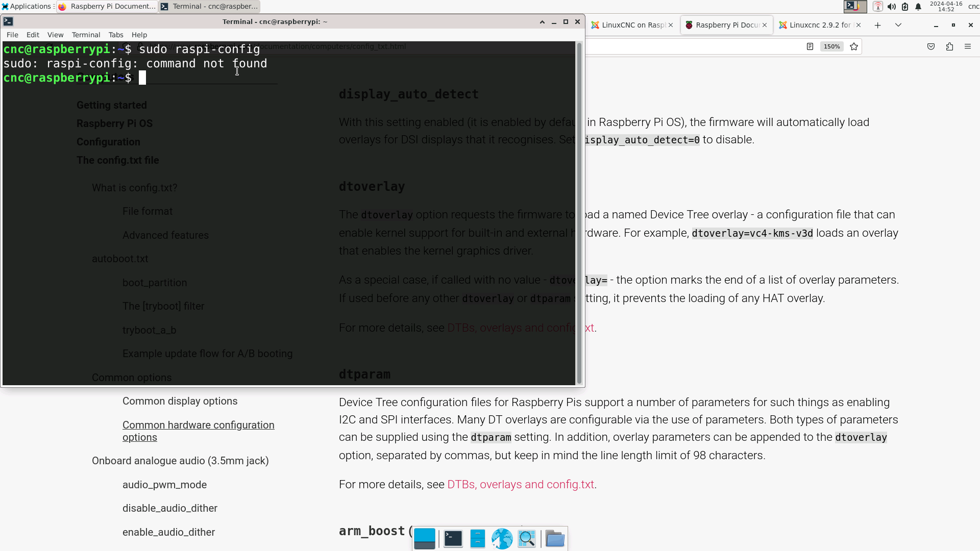
Task: Open terminal Help menu
Action: tap(139, 35)
